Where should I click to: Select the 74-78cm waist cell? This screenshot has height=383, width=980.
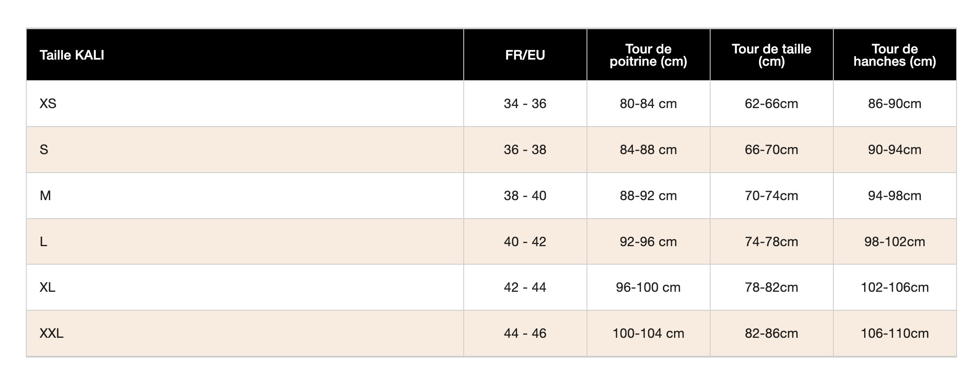(771, 242)
